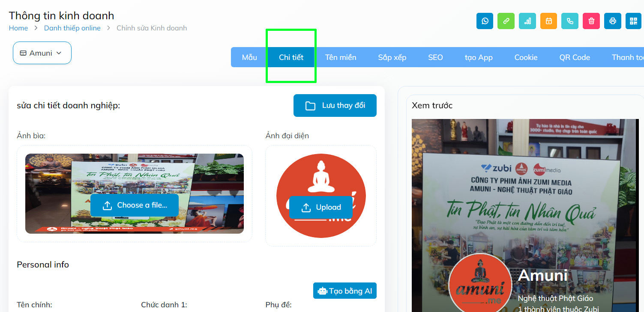This screenshot has height=312, width=644.
Task: Open the Tên miền tab
Action: [x=341, y=57]
